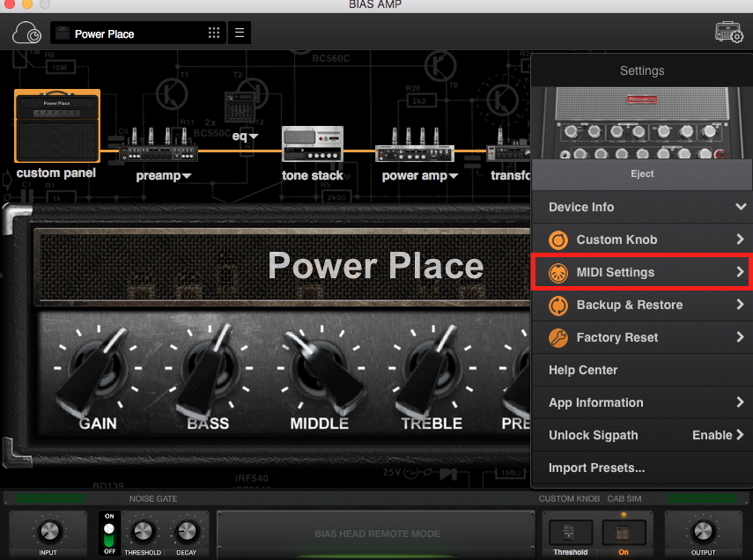The height and width of the screenshot is (560, 753).
Task: Open the App Information chevron arrow
Action: tap(740, 402)
